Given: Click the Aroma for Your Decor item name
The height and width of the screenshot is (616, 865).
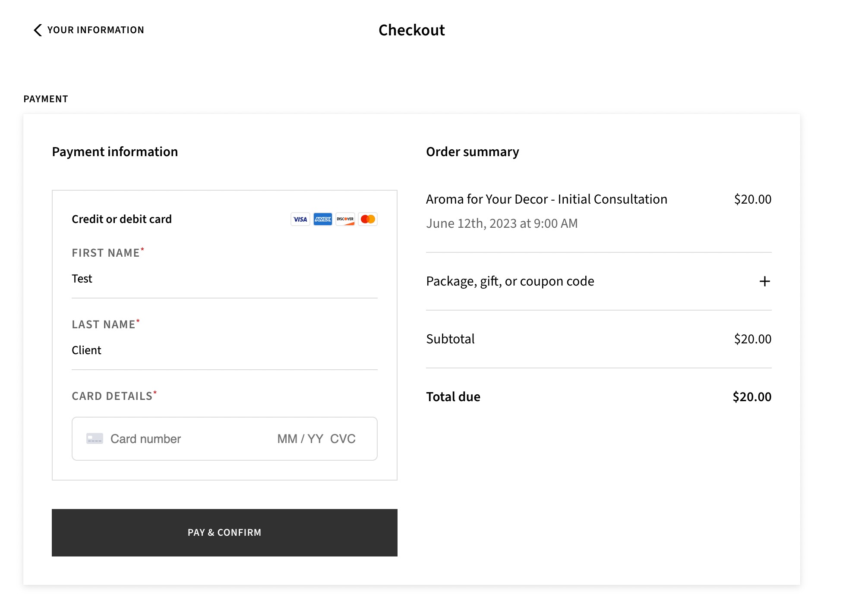Looking at the screenshot, I should point(546,199).
